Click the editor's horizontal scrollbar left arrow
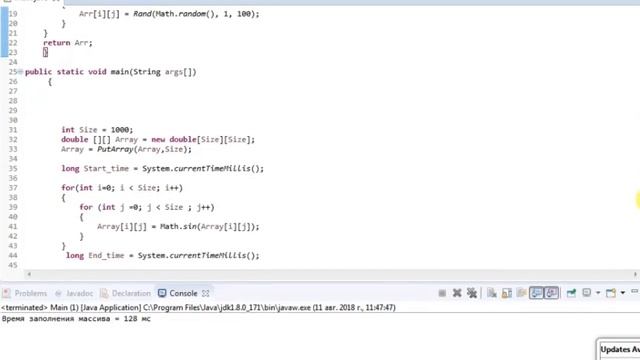640x360 pixels. pyautogui.click(x=29, y=274)
